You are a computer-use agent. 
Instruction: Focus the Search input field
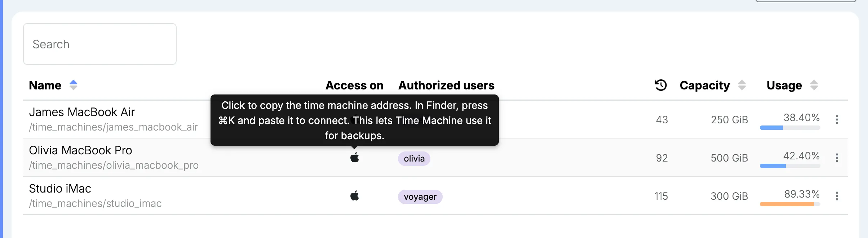100,44
